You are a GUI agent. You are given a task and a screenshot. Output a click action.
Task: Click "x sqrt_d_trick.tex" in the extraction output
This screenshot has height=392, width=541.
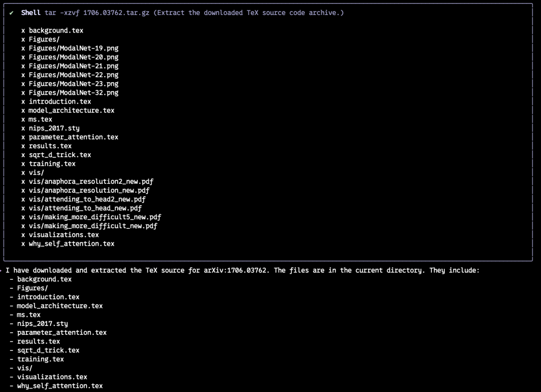click(x=56, y=155)
